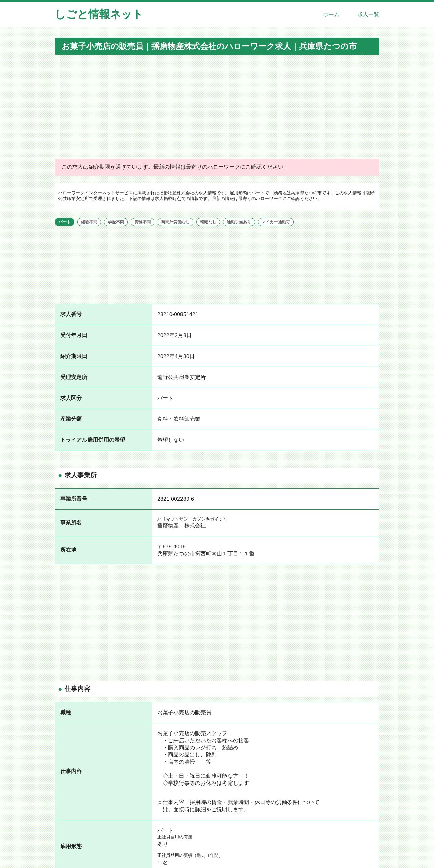Click the 求人区分 label cell
Screen dimensions: 434x868
tap(103, 399)
